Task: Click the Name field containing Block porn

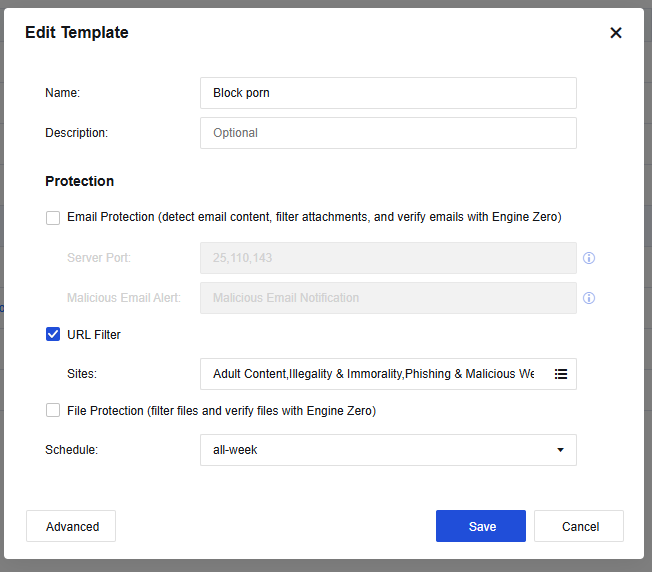Action: coord(388,93)
